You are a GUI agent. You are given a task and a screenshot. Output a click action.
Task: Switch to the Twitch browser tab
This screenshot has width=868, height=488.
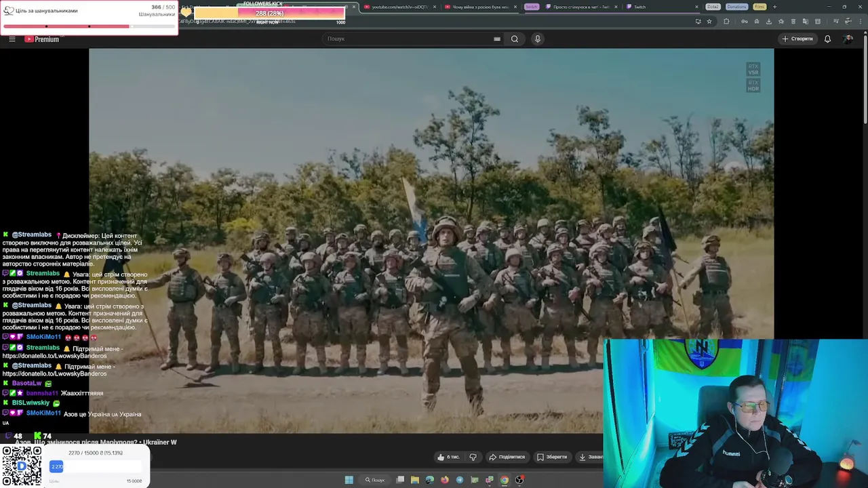(661, 7)
